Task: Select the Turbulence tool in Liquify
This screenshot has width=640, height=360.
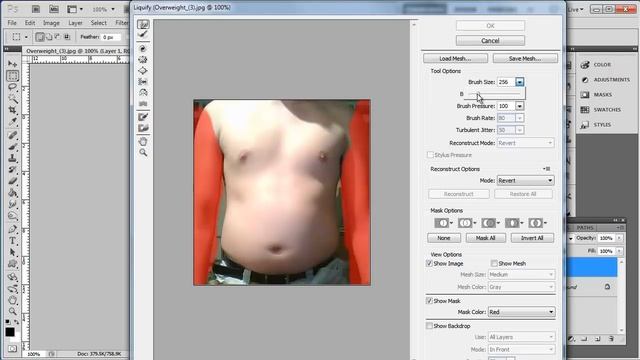Action: [143, 104]
